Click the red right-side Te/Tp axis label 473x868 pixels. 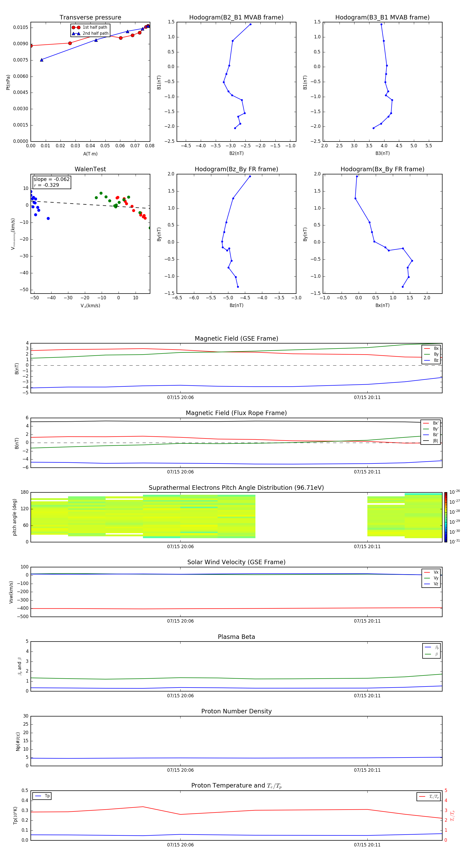[x=453, y=815]
